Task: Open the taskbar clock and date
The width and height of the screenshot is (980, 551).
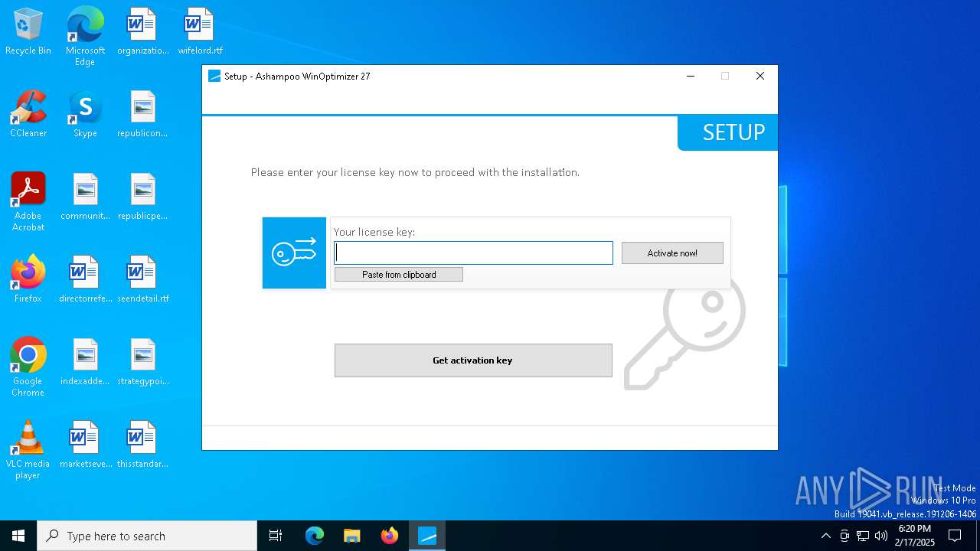Action: (915, 536)
